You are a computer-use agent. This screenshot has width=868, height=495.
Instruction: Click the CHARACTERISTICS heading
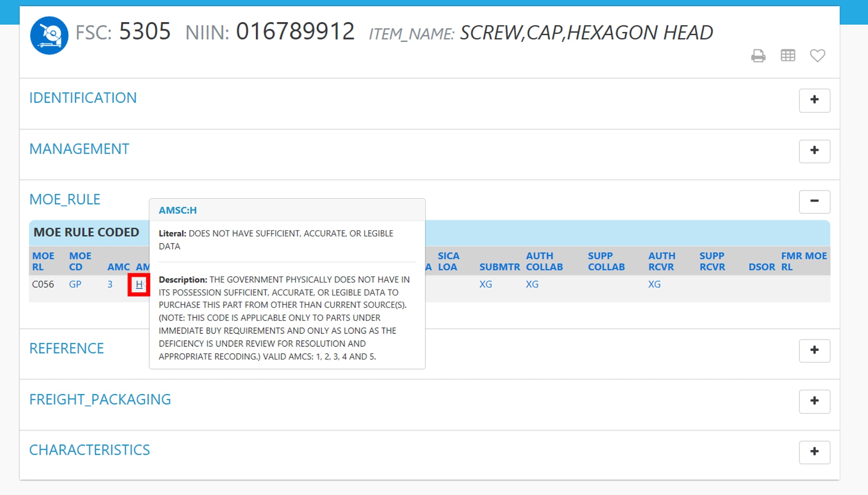coord(89,450)
